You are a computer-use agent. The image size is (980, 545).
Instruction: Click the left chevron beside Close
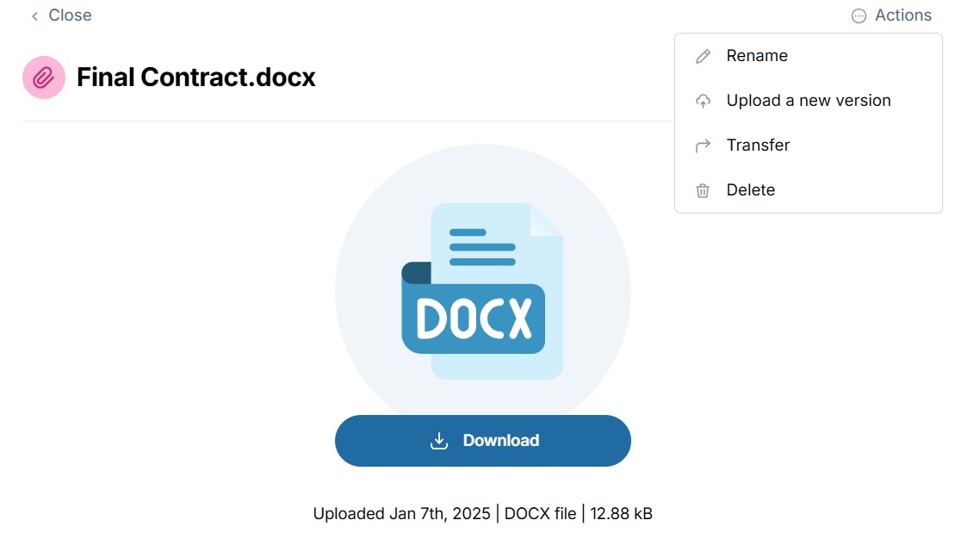pyautogui.click(x=35, y=16)
